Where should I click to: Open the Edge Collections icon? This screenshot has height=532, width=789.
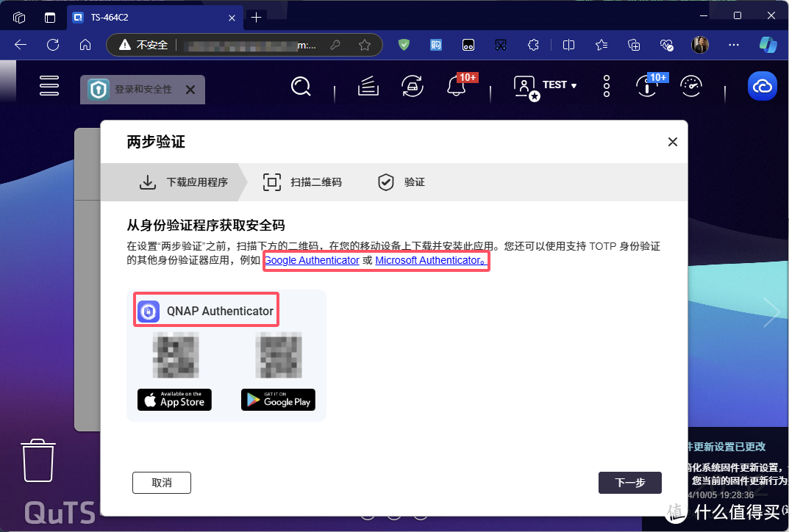(601, 45)
